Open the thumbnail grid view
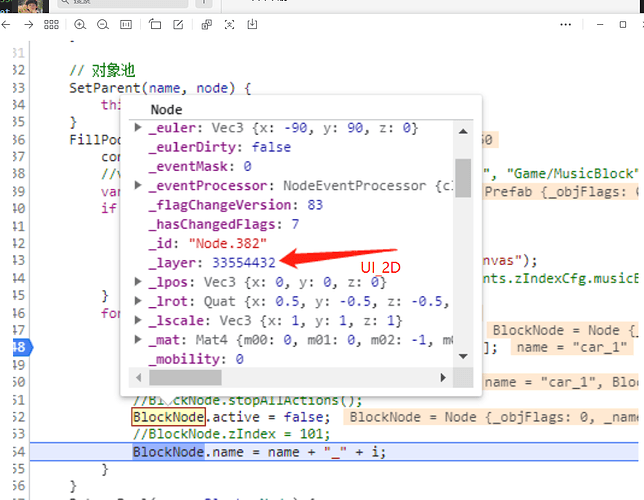Viewport: 644px width, 500px height. pyautogui.click(x=51, y=25)
